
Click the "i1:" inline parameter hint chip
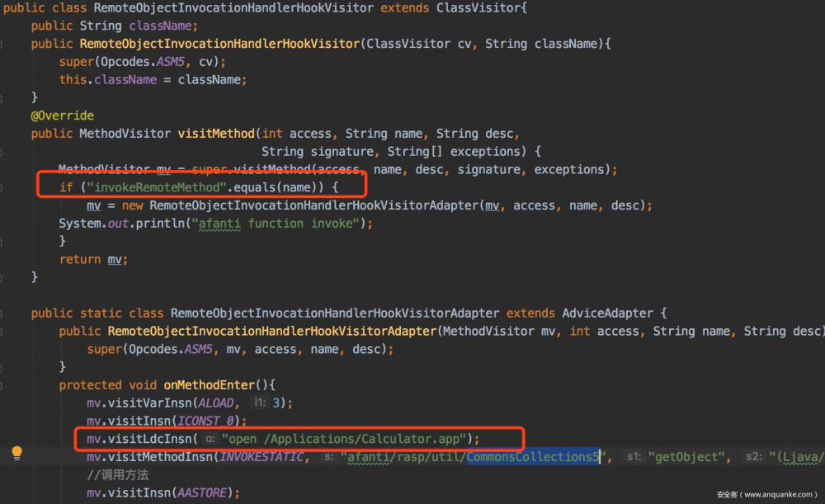click(x=260, y=403)
